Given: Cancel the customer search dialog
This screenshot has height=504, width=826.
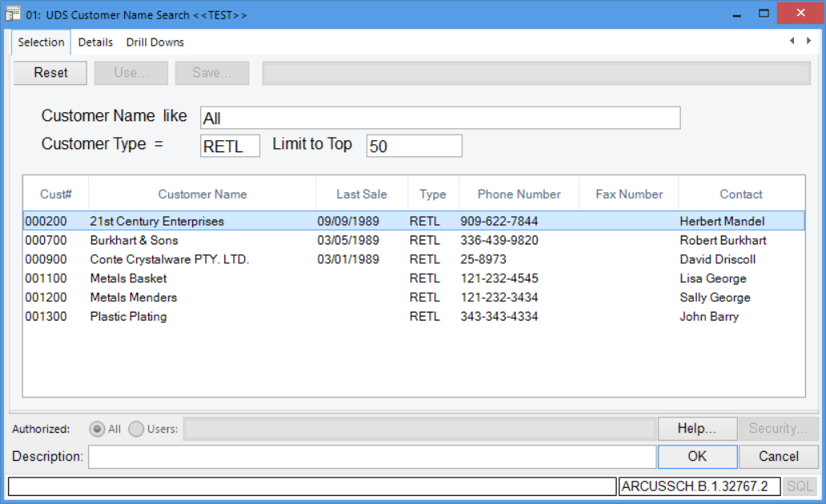Looking at the screenshot, I should [x=778, y=456].
